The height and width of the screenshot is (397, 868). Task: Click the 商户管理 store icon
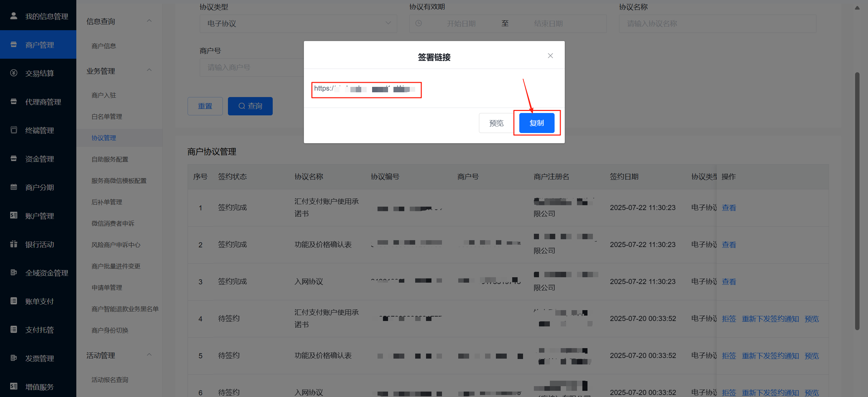pyautogui.click(x=14, y=44)
